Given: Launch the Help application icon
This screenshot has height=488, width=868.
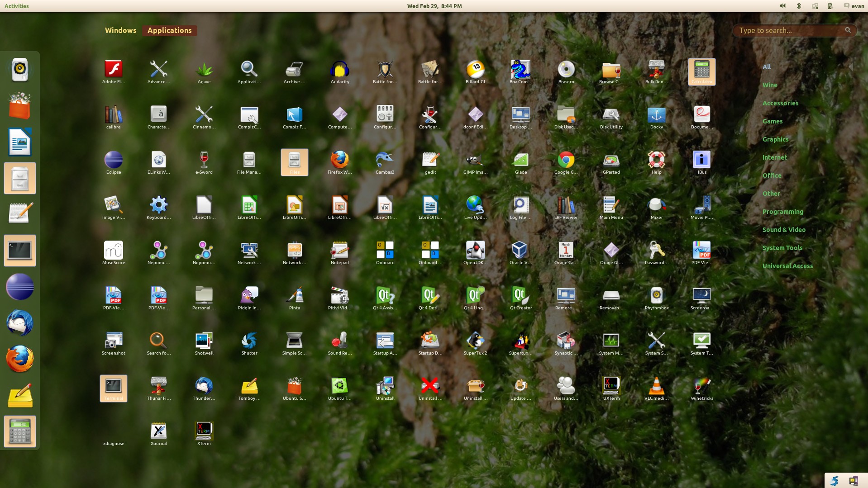Looking at the screenshot, I should (657, 162).
